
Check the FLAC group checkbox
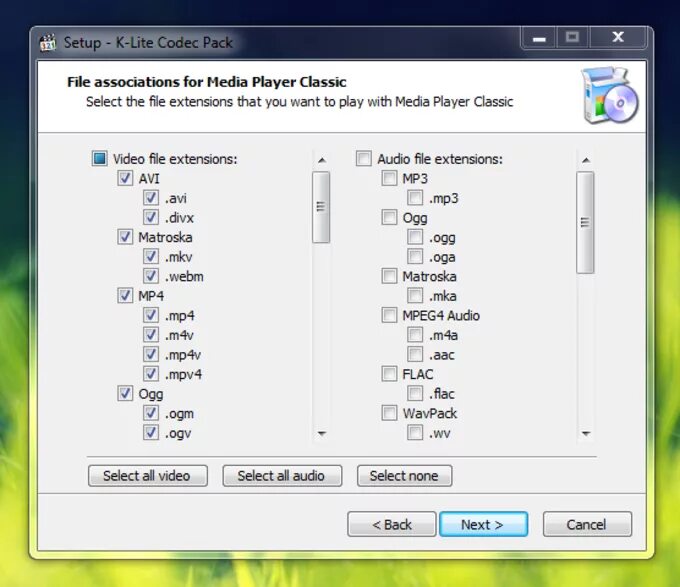tap(389, 374)
